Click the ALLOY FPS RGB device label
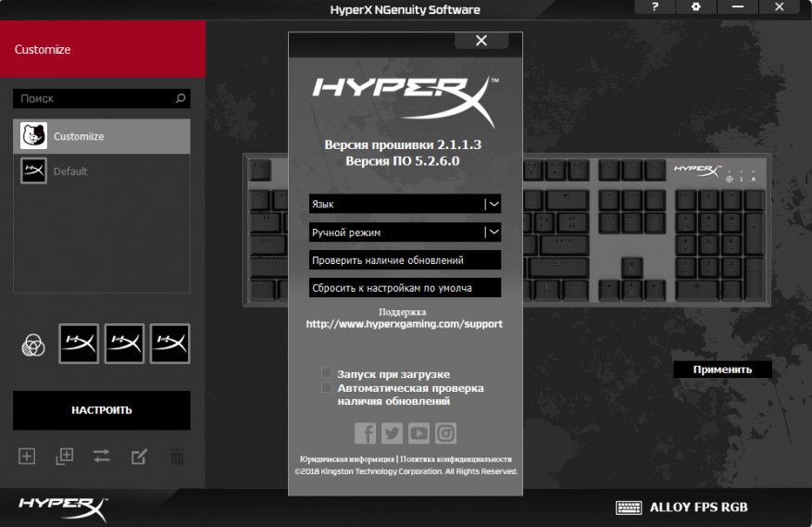 pos(699,508)
